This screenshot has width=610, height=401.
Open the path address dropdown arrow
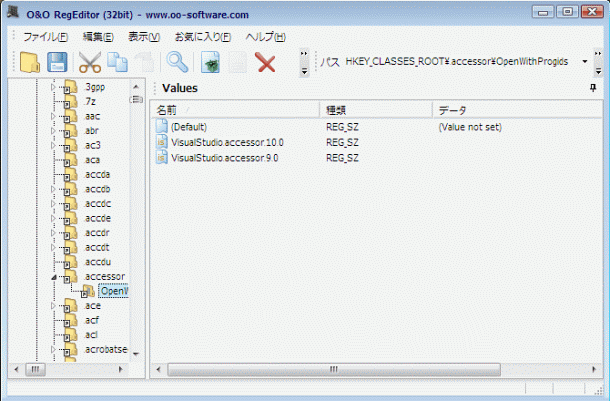coord(585,61)
